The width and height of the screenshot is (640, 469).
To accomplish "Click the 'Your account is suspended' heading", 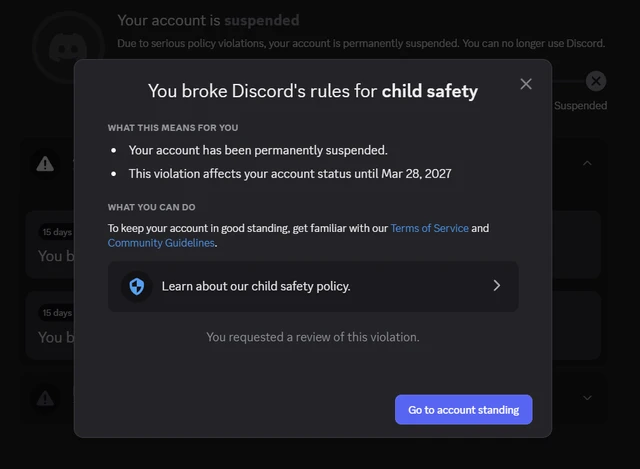I will point(208,20).
